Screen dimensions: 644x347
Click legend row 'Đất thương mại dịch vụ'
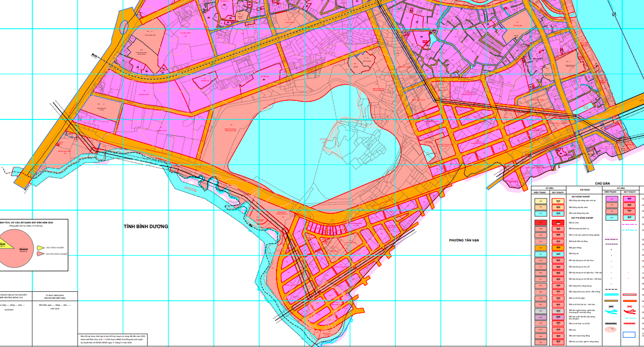pos(579,229)
